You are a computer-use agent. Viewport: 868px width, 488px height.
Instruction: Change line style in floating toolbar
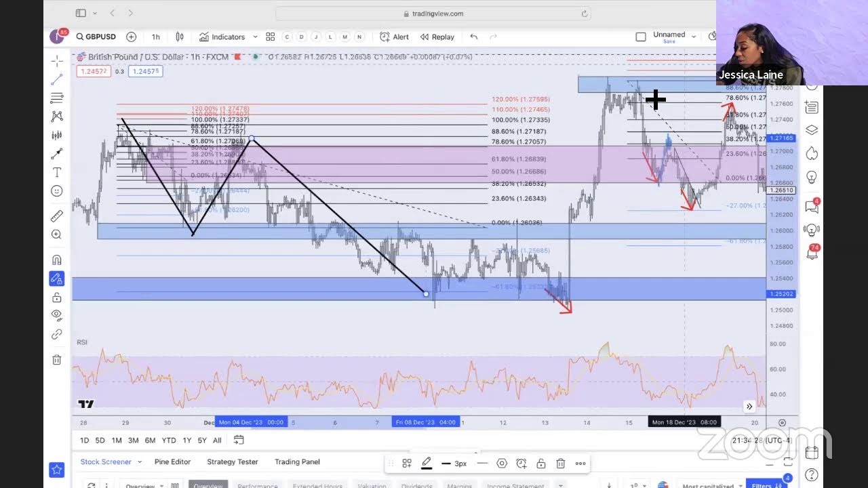(x=482, y=464)
